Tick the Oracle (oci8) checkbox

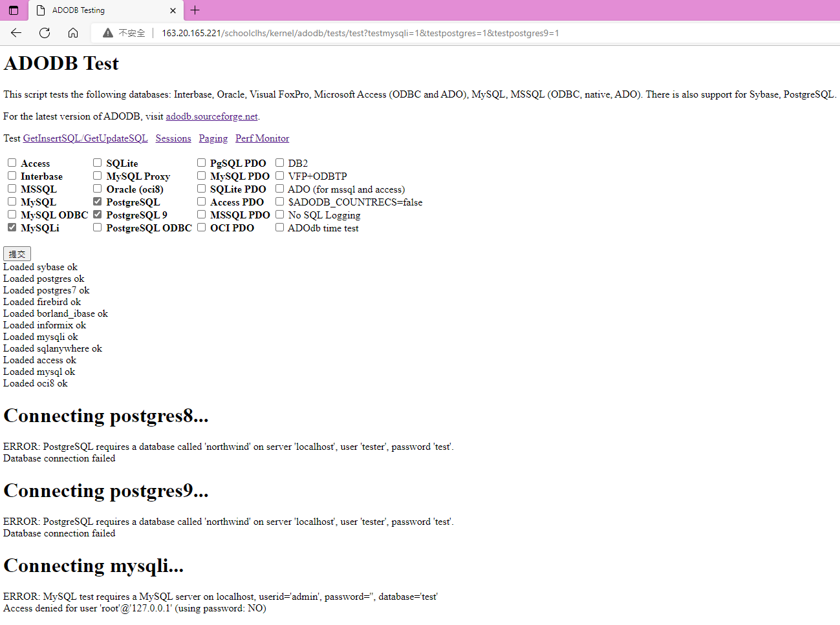98,189
